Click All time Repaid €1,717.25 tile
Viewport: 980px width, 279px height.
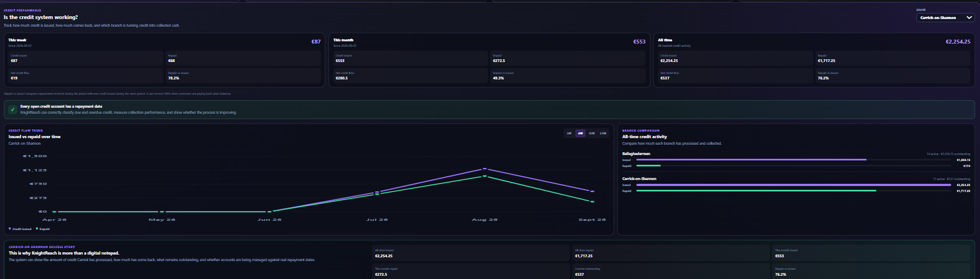893,58
